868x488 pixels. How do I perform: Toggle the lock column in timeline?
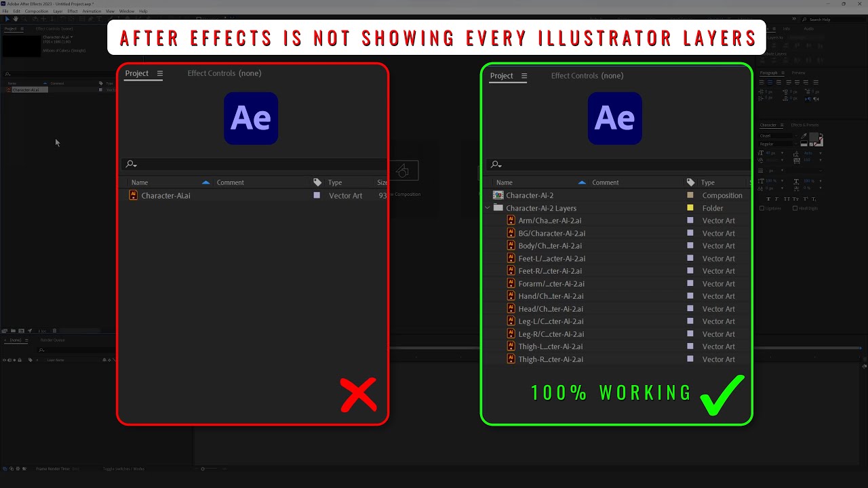click(20, 360)
